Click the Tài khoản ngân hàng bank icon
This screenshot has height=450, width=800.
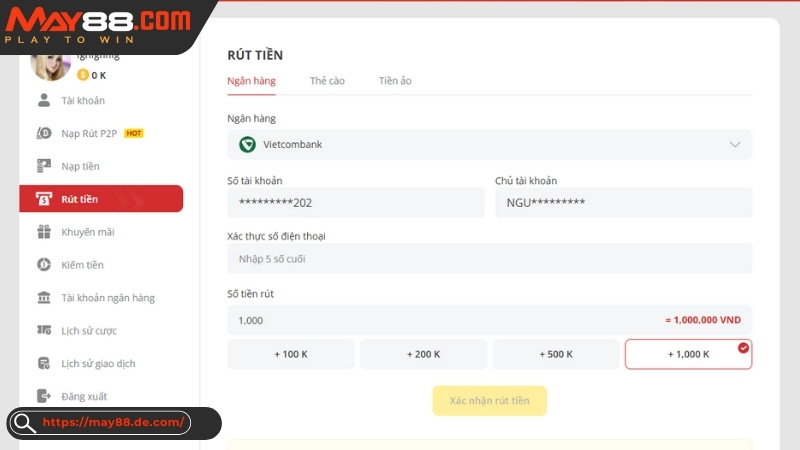pyautogui.click(x=44, y=297)
